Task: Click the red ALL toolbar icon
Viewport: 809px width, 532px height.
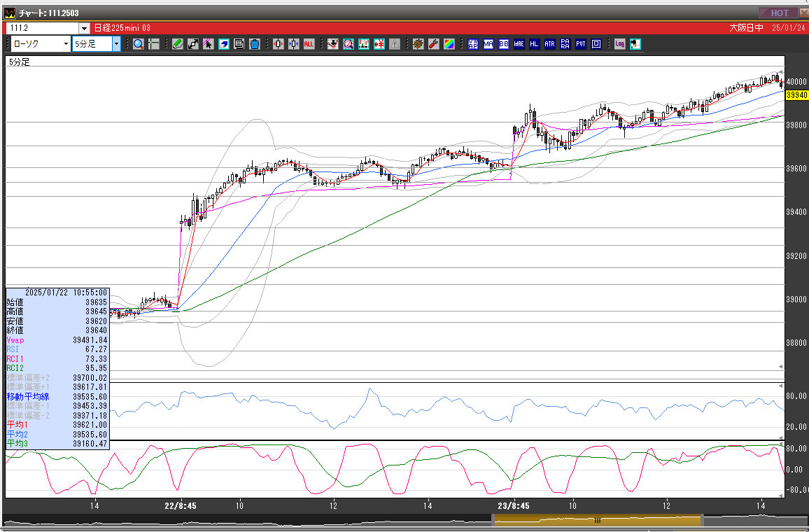Action: (309, 44)
